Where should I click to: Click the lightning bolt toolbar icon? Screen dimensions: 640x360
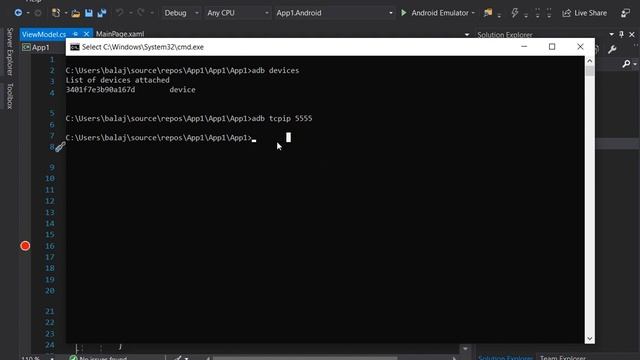(515, 13)
